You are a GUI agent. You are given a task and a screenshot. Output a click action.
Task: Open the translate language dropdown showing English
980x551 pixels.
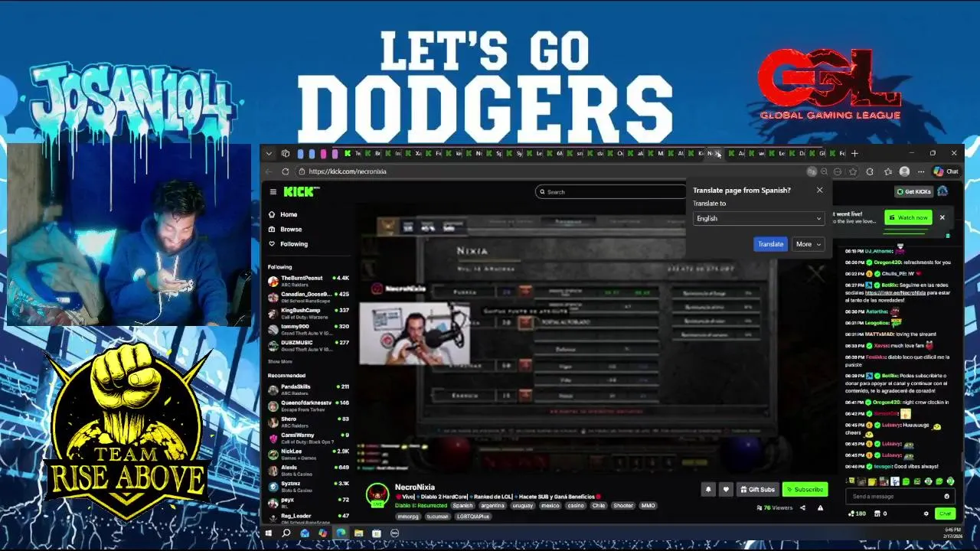coord(758,218)
